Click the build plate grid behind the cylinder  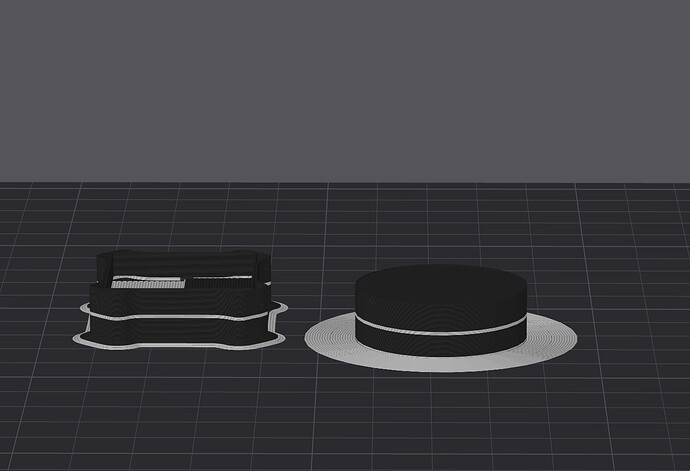[440, 220]
